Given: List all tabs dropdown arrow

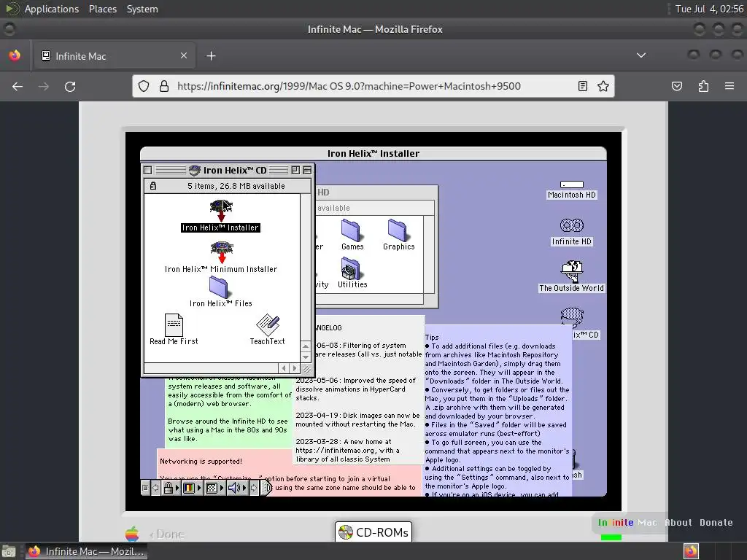Looking at the screenshot, I should coord(641,55).
